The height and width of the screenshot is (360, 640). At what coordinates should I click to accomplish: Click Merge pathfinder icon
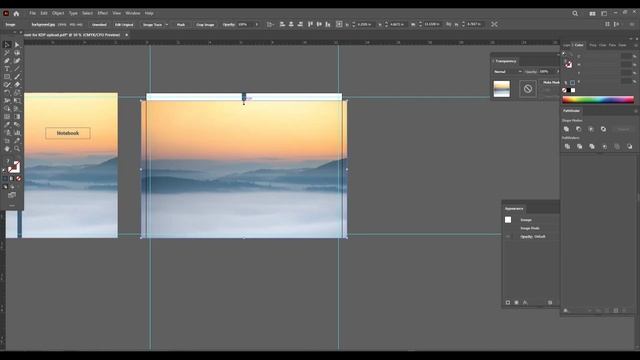click(x=592, y=147)
